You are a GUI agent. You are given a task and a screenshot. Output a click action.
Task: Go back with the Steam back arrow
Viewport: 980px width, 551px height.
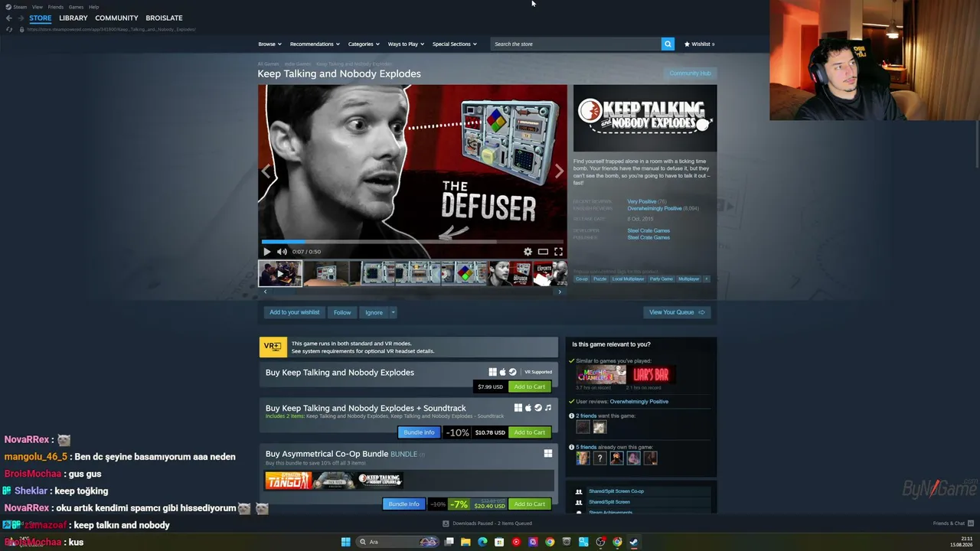(x=9, y=18)
